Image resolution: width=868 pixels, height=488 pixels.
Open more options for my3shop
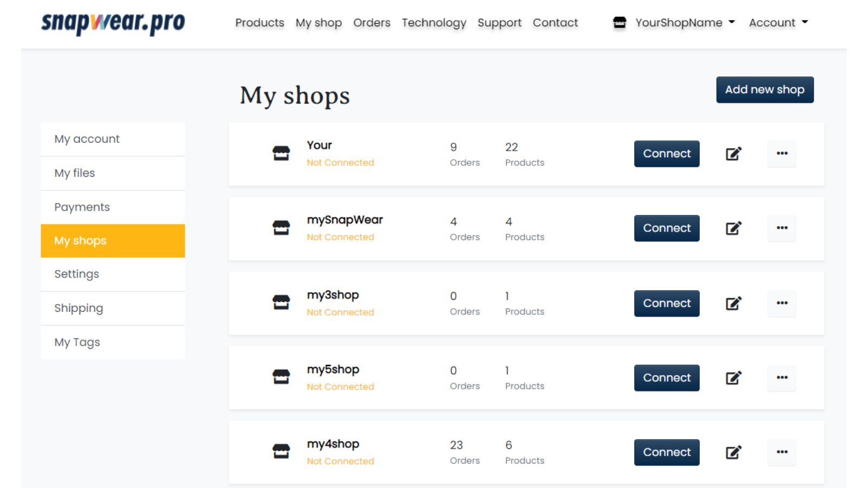pos(782,303)
